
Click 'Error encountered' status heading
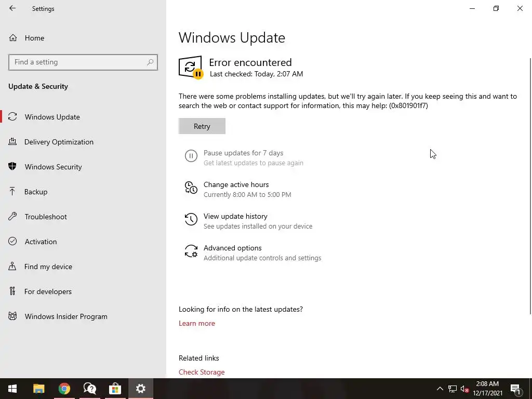point(250,62)
